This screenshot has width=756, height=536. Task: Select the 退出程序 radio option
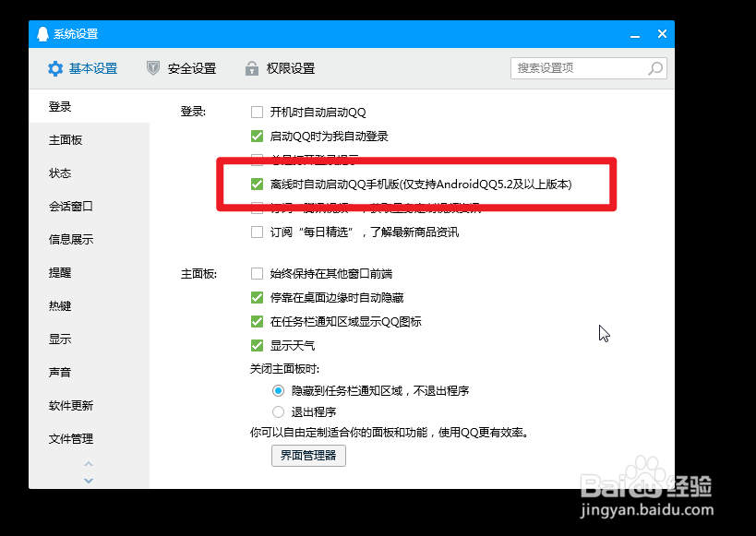point(278,412)
